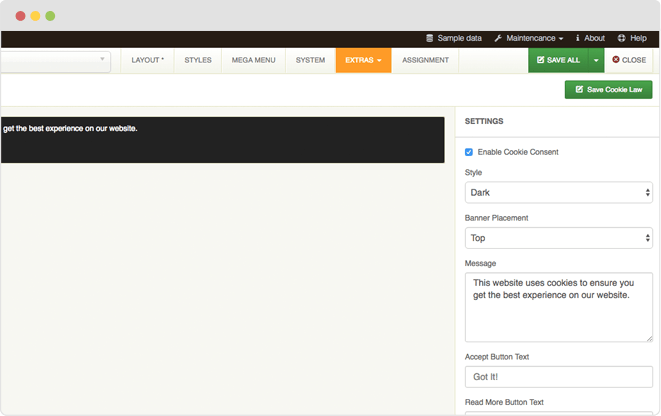Image resolution: width=661 pixels, height=416 pixels.
Task: Click the Help lifebuoy icon
Action: click(x=621, y=38)
